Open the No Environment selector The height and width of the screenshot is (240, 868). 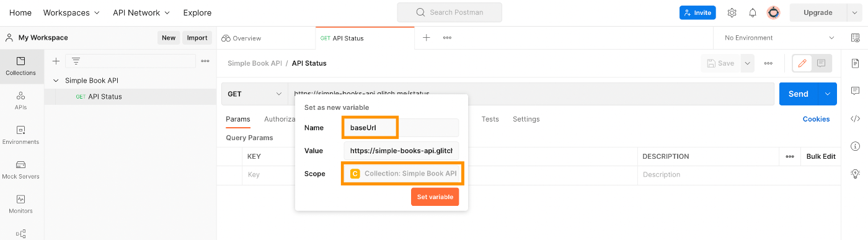pyautogui.click(x=779, y=38)
